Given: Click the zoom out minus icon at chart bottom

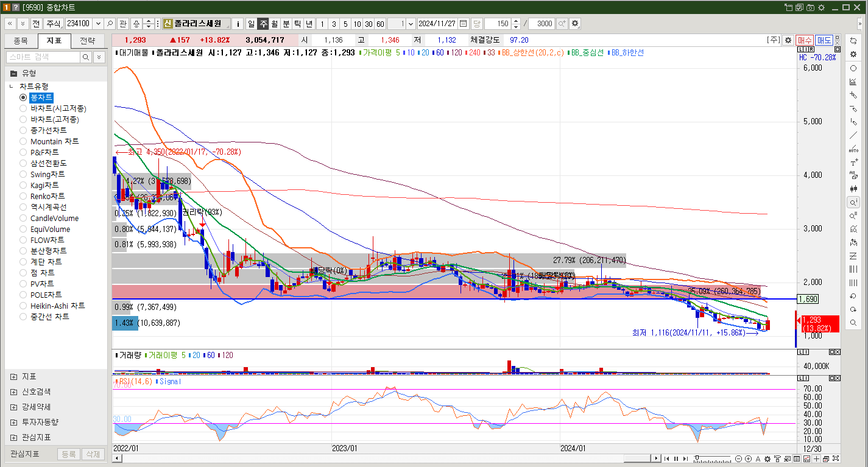Looking at the screenshot, I should point(739,458).
